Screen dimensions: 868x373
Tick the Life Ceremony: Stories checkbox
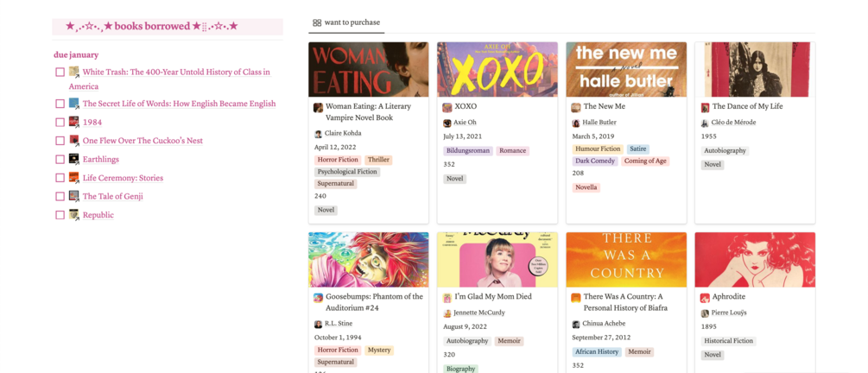[60, 178]
